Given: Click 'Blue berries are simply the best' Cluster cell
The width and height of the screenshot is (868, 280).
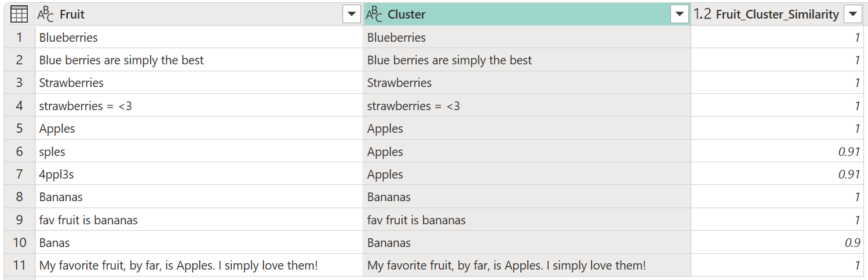Looking at the screenshot, I should [527, 60].
